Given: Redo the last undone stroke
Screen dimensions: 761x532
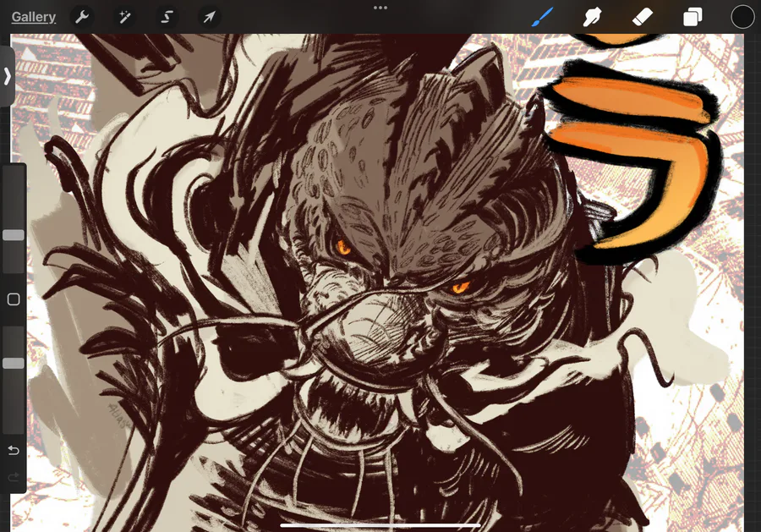Looking at the screenshot, I should pyautogui.click(x=14, y=477).
